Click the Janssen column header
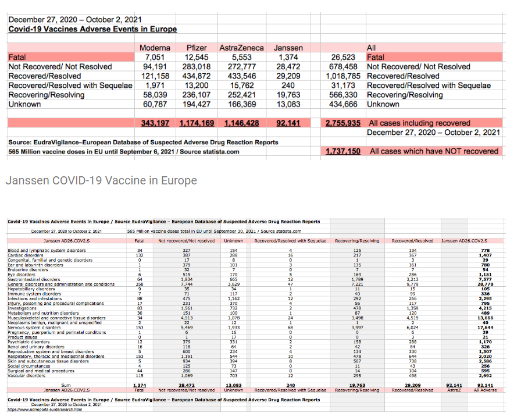This screenshot has width=521, height=420. (x=288, y=48)
